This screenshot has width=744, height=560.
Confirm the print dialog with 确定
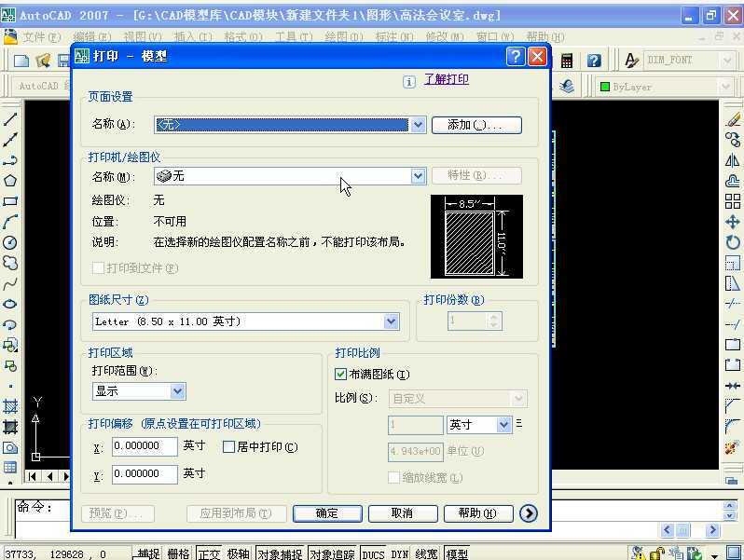click(x=327, y=513)
